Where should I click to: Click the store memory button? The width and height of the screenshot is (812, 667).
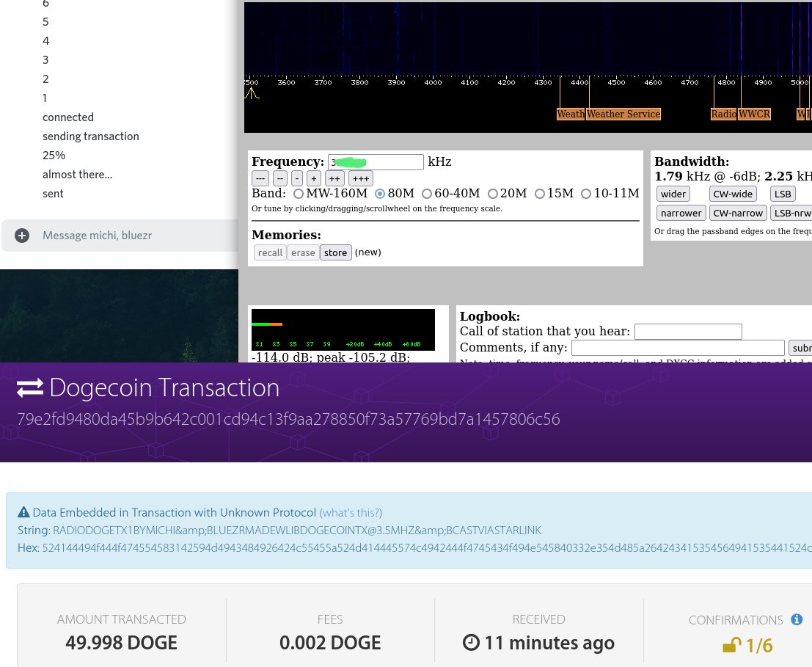[335, 252]
